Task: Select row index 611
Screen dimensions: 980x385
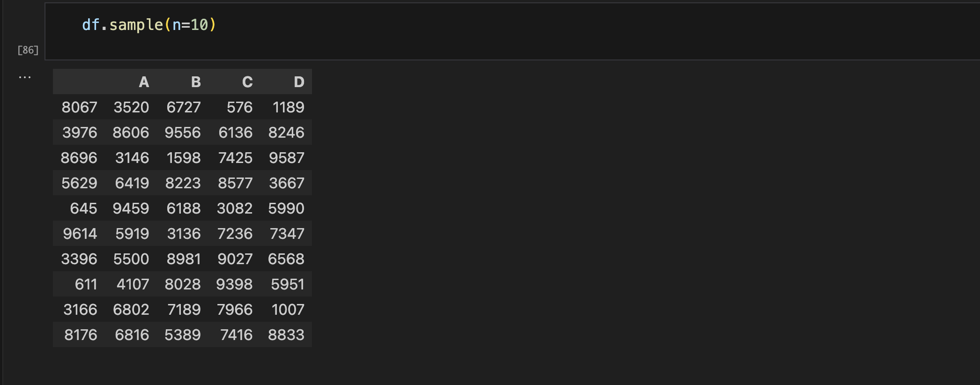Action: tap(86, 284)
